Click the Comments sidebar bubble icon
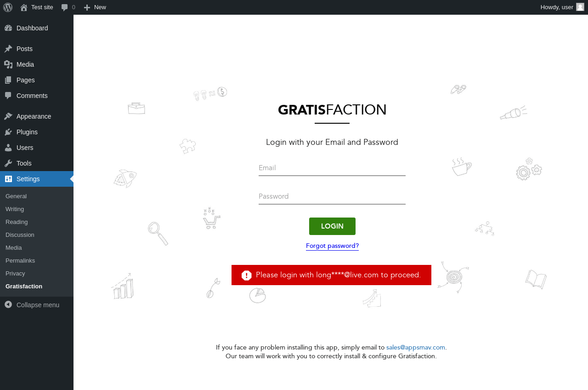588x390 pixels. pyautogui.click(x=8, y=96)
